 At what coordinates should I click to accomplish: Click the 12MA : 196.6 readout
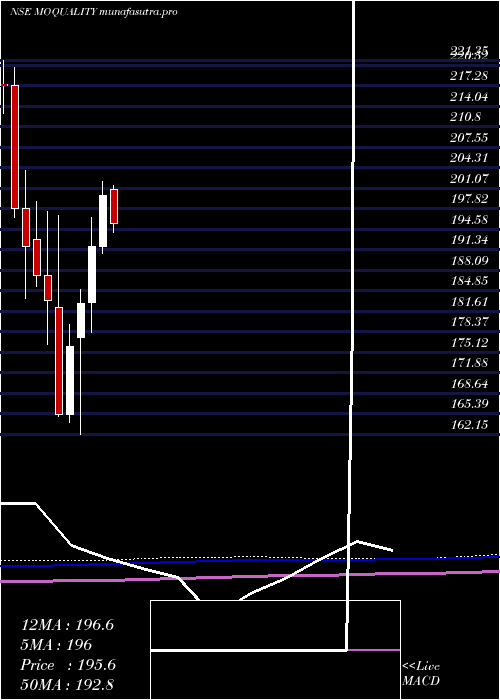[67, 625]
